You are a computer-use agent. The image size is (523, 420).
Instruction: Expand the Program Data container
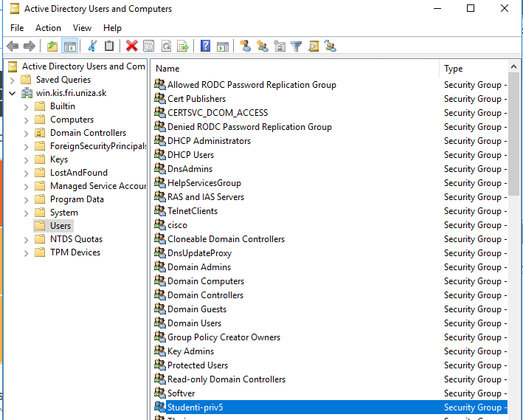click(x=27, y=199)
